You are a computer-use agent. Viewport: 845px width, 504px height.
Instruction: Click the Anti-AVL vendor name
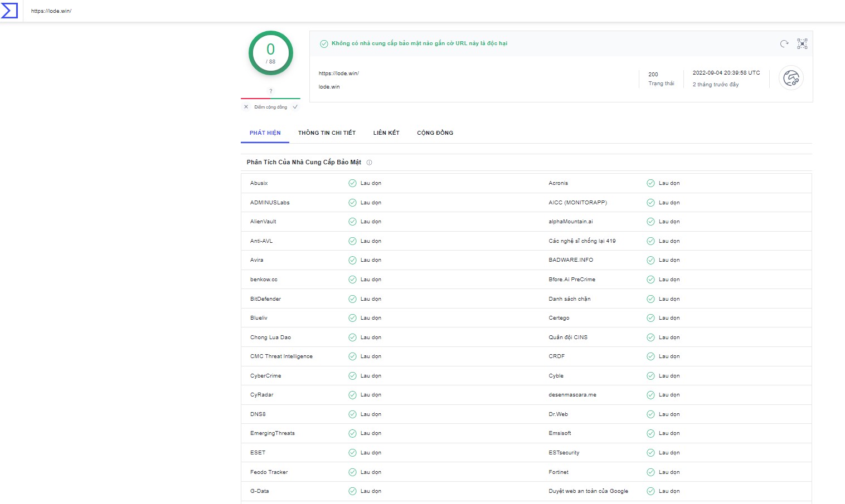coord(261,241)
